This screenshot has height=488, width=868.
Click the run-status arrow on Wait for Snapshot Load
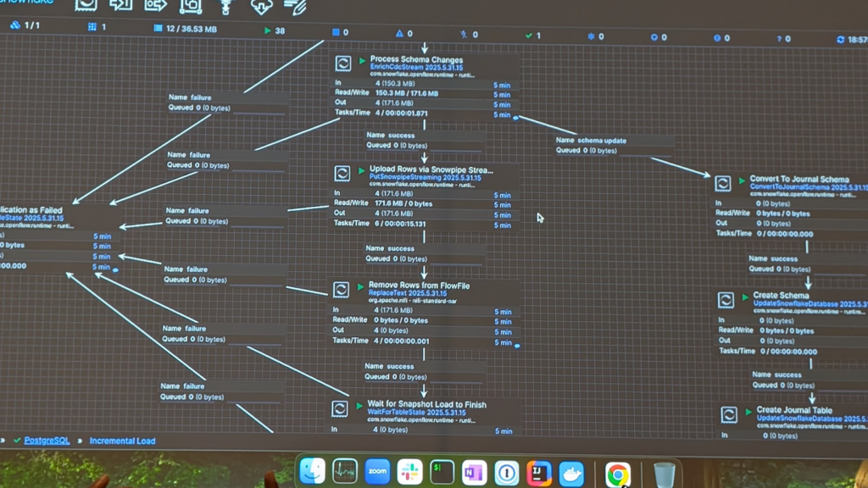pos(359,406)
